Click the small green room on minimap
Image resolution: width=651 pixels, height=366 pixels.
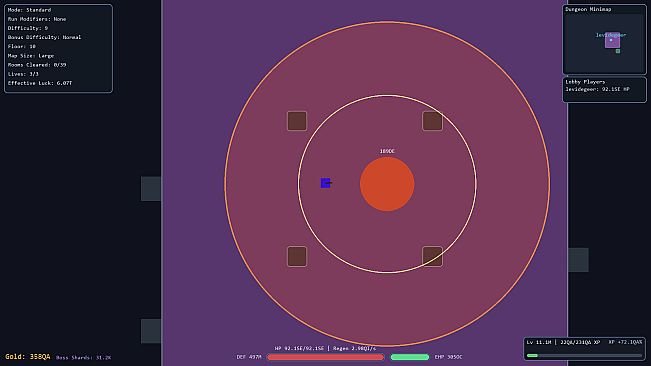[618, 51]
